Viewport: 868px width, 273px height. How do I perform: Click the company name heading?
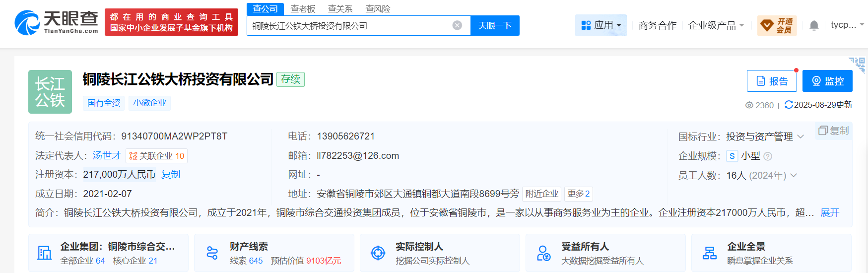click(x=178, y=79)
